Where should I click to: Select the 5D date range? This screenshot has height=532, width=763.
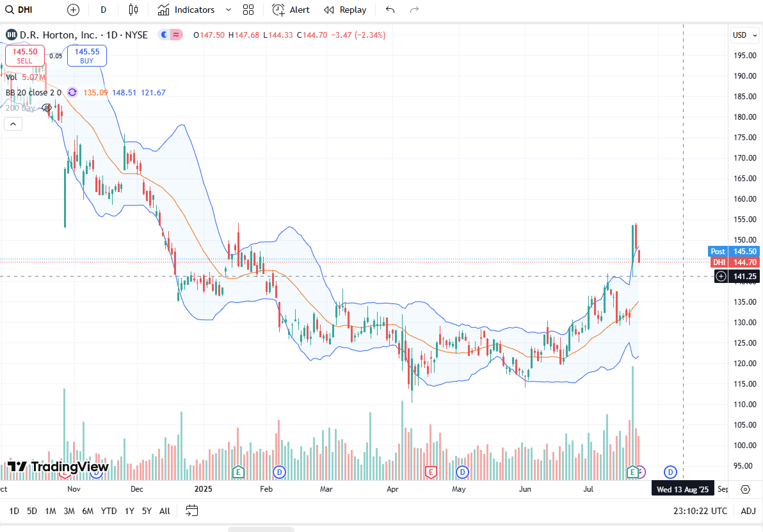31,511
